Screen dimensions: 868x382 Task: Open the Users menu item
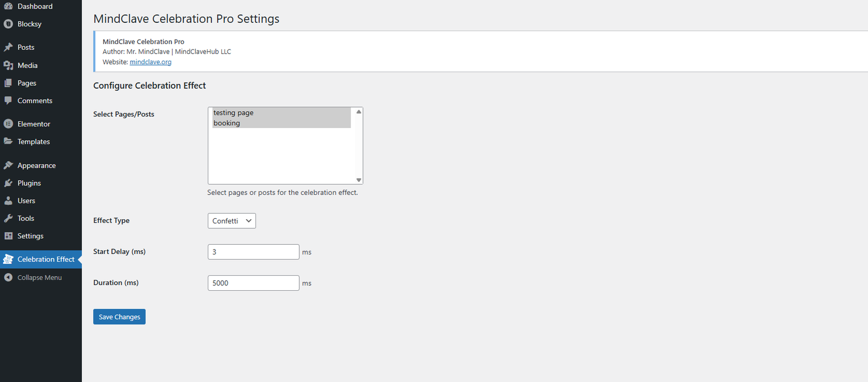(x=26, y=201)
